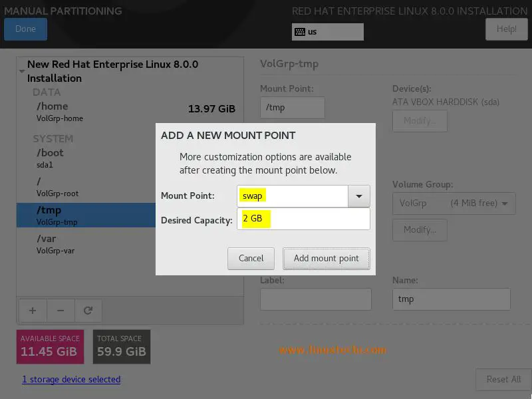
Task: Select the /home VolGrp-home partition
Action: (x=130, y=112)
